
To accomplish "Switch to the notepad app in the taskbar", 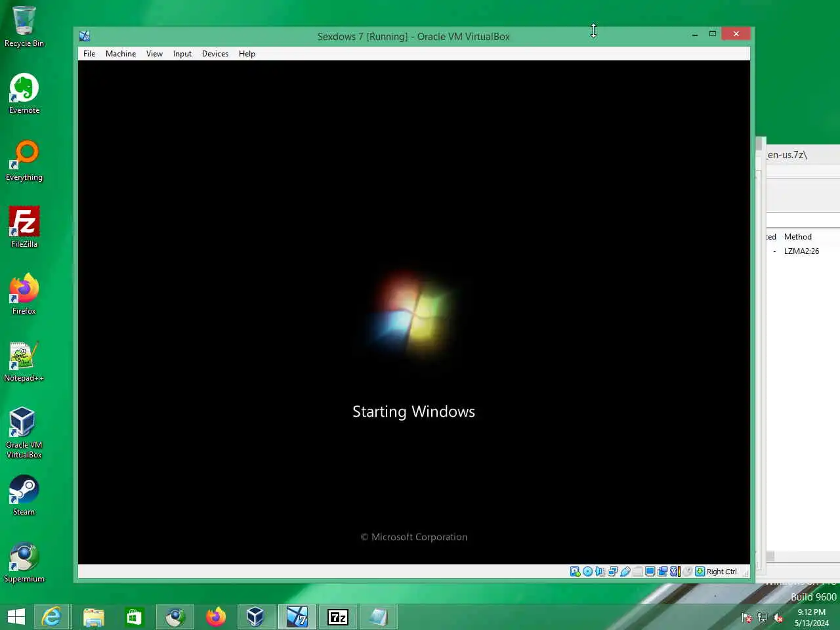I will [x=379, y=617].
